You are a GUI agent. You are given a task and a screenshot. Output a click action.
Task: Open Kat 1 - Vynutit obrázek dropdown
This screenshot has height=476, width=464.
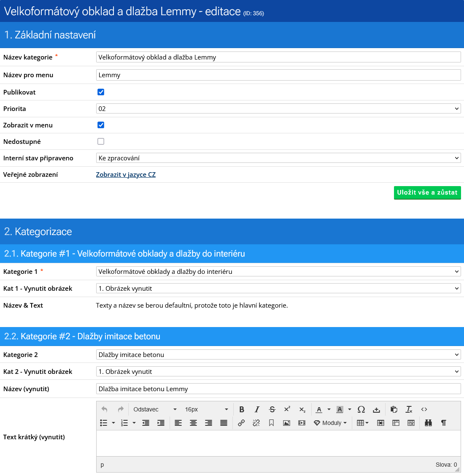coord(278,288)
